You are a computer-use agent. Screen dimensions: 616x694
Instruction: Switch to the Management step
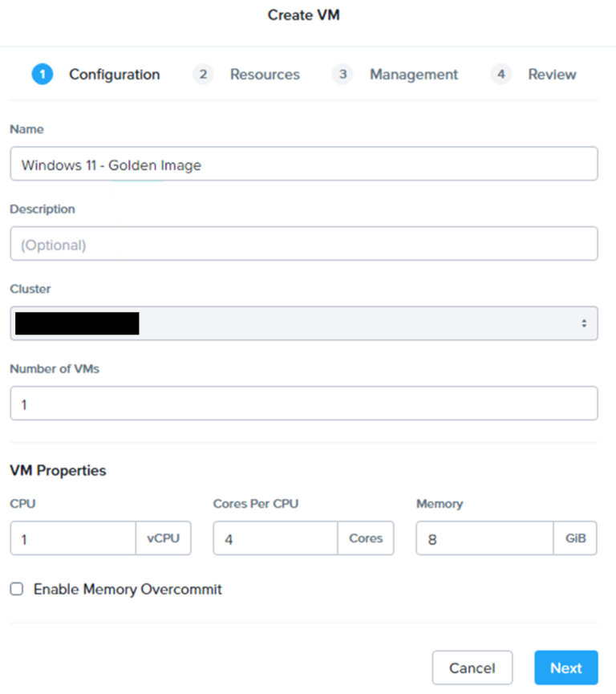(414, 74)
